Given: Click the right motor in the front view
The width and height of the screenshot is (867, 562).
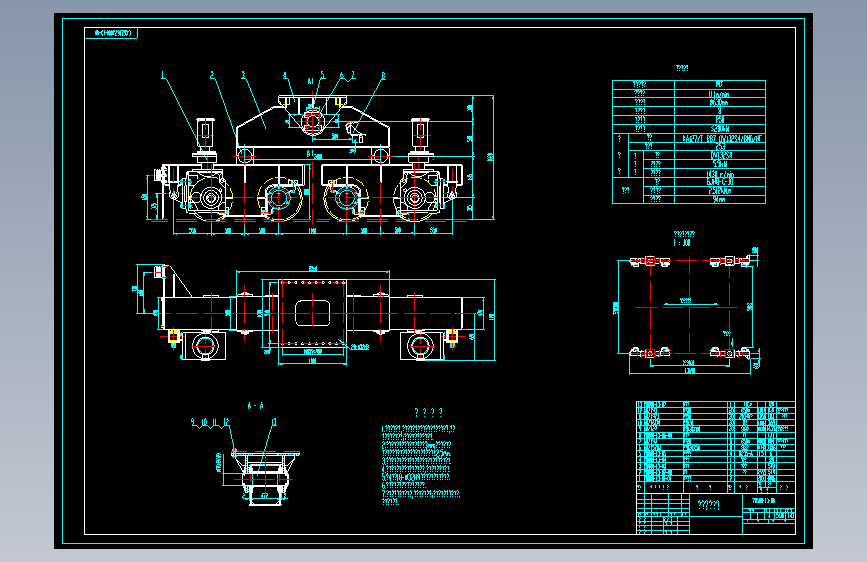Looking at the screenshot, I should coord(420,137).
